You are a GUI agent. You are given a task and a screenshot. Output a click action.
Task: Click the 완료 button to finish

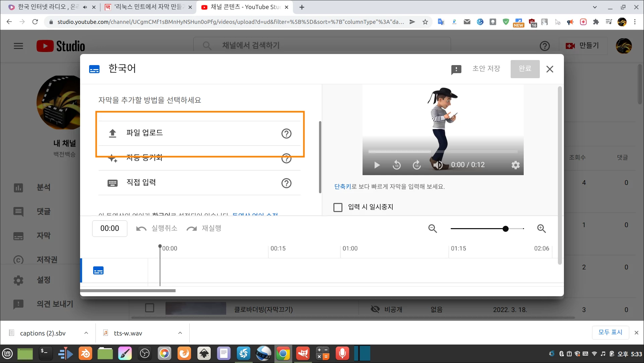coord(525,69)
